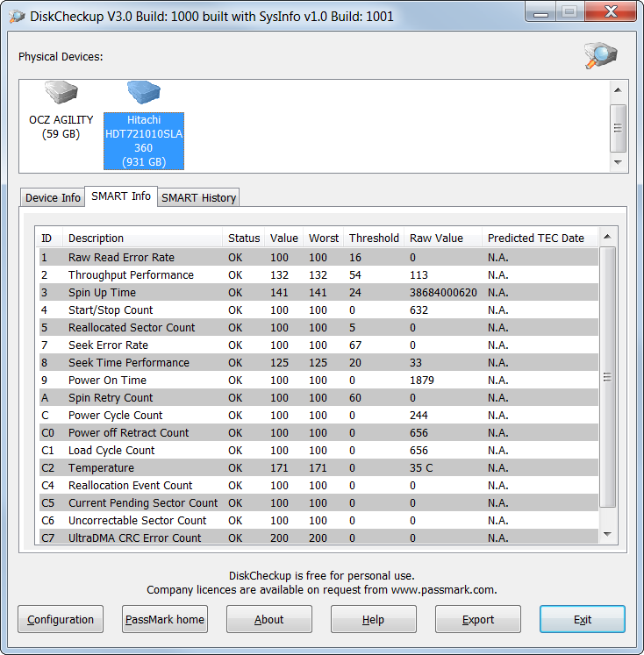Click the Configuration button
This screenshot has width=644, height=655.
(61, 619)
